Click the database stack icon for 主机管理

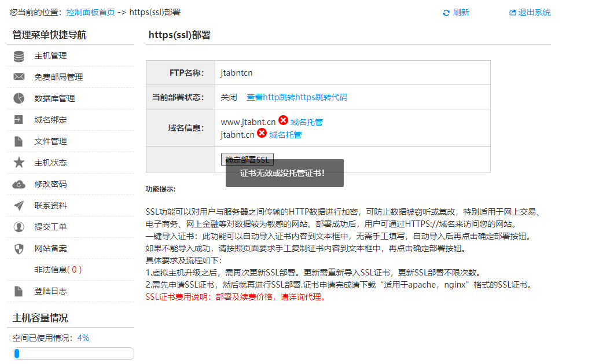click(x=19, y=56)
